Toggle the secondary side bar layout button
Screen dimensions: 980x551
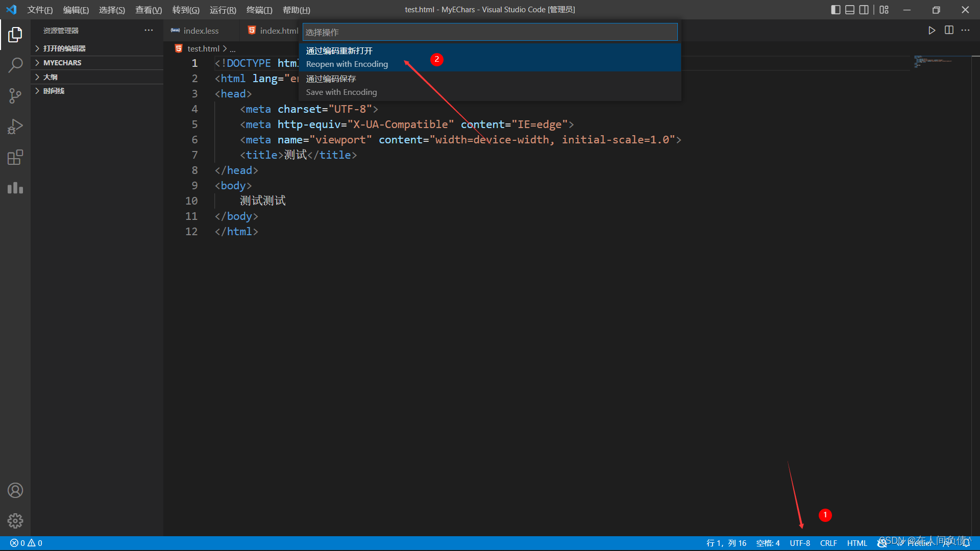[864, 10]
